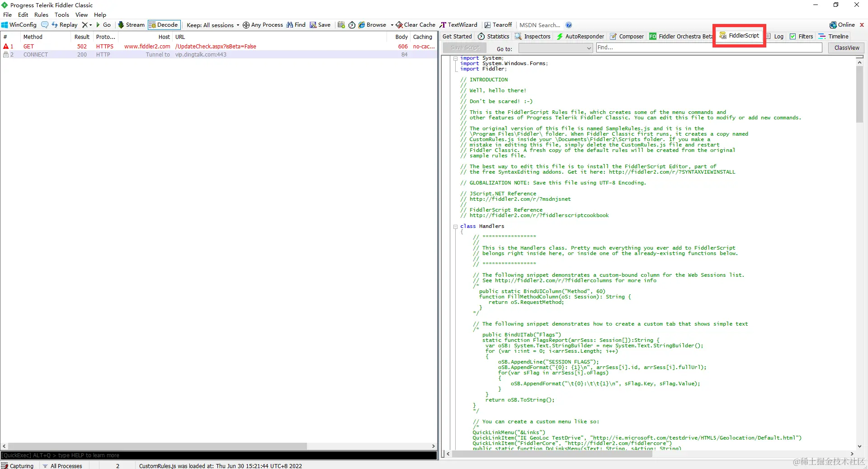The height and width of the screenshot is (469, 868).
Task: Switch to the Composer tab
Action: point(627,37)
